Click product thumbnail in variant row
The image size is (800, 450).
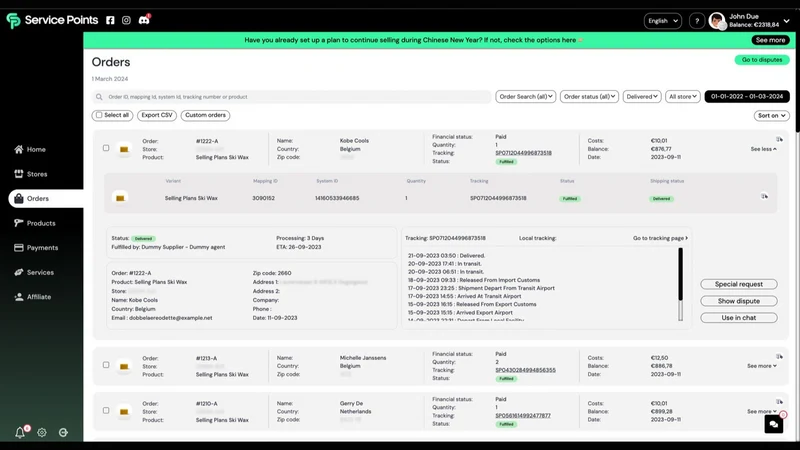click(120, 198)
